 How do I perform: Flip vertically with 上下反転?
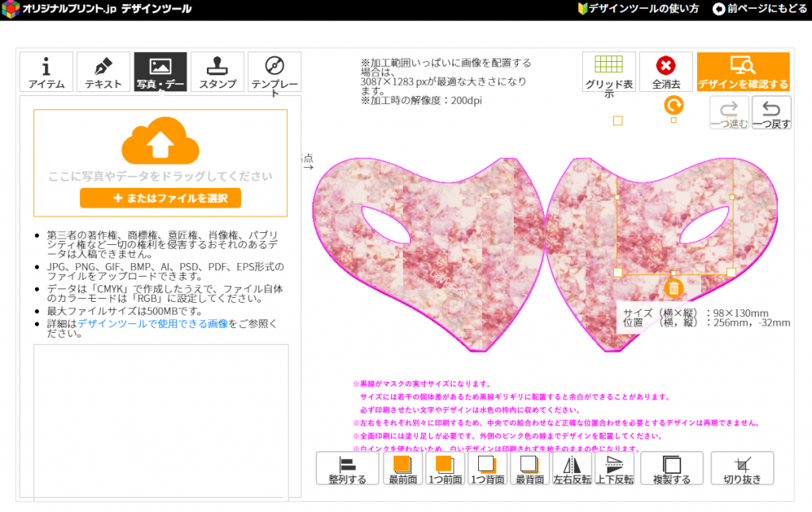click(615, 468)
